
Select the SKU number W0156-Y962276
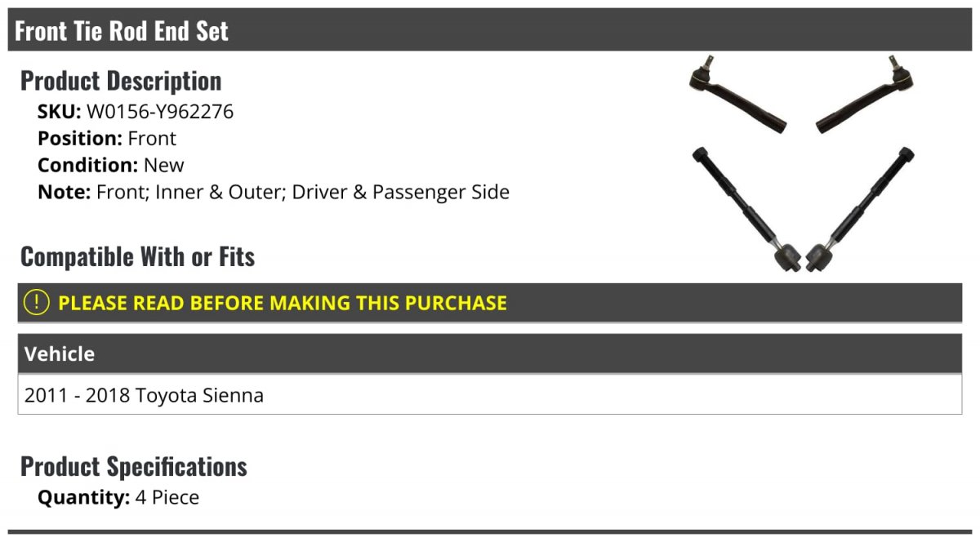160,112
